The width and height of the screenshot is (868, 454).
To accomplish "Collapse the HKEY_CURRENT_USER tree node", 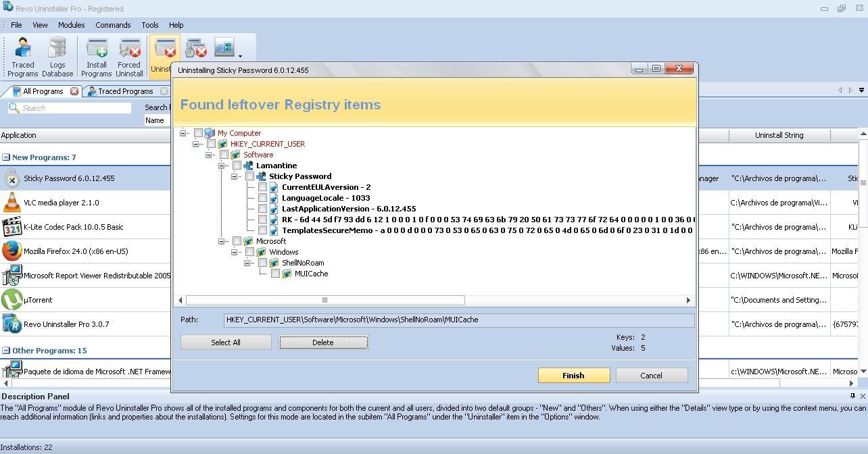I will pyautogui.click(x=197, y=143).
